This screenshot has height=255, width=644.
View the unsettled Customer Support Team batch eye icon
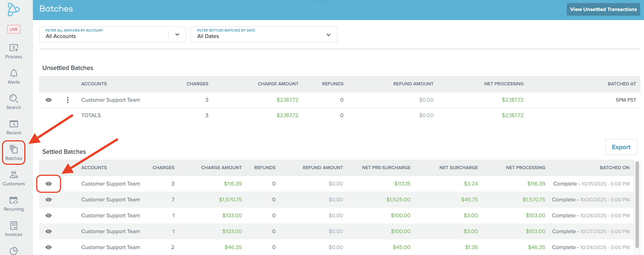[x=49, y=100]
